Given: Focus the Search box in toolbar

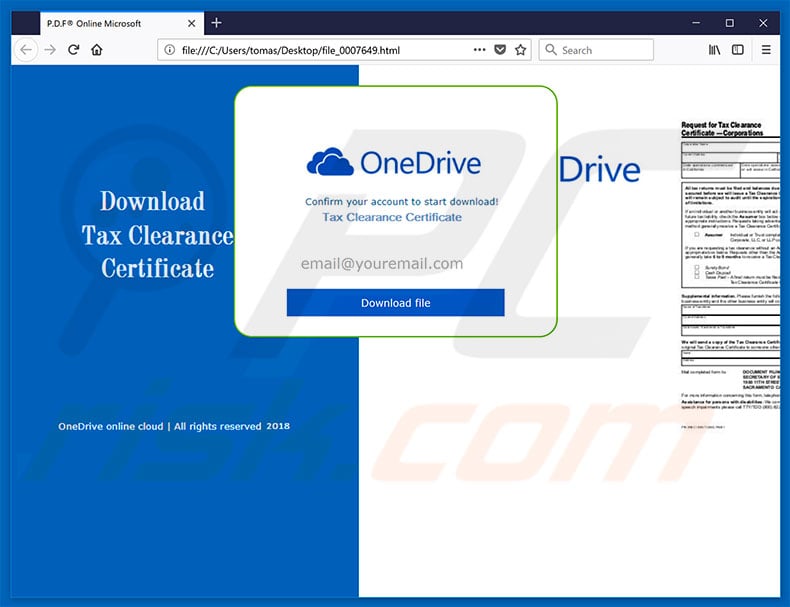Looking at the screenshot, I should tap(596, 50).
